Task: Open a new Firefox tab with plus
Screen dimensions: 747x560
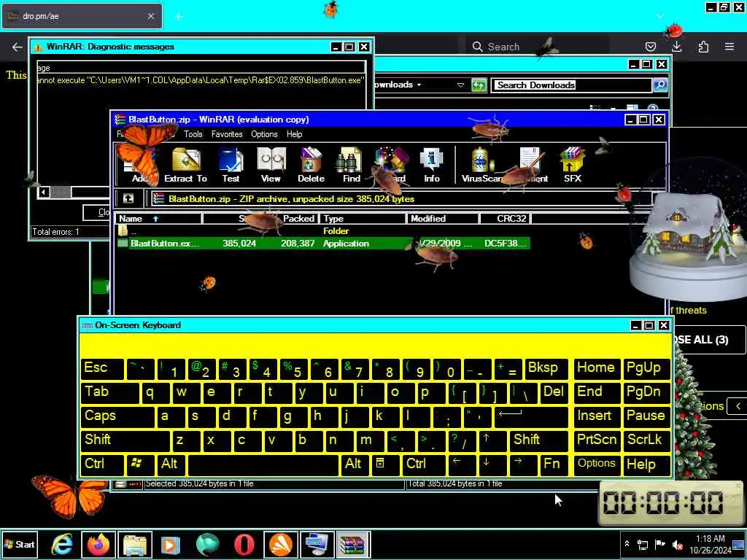Action: pyautogui.click(x=179, y=17)
